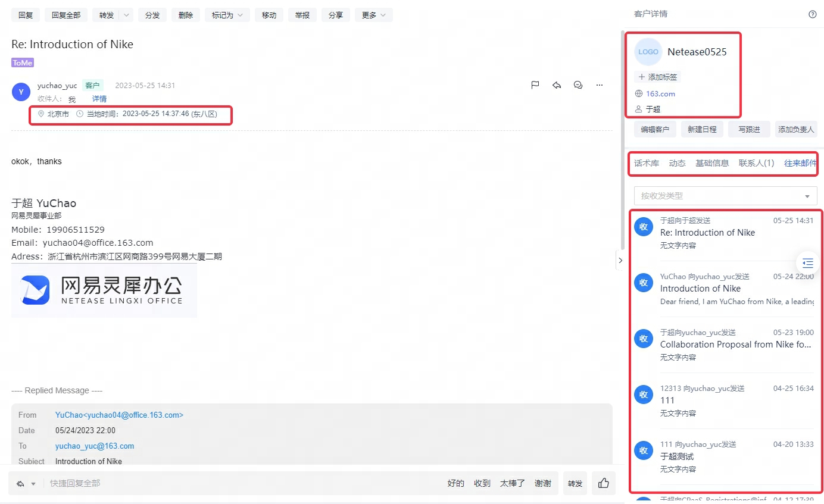Image resolution: width=824 pixels, height=504 pixels.
Task: Click the 添加标签 button
Action: click(x=657, y=77)
